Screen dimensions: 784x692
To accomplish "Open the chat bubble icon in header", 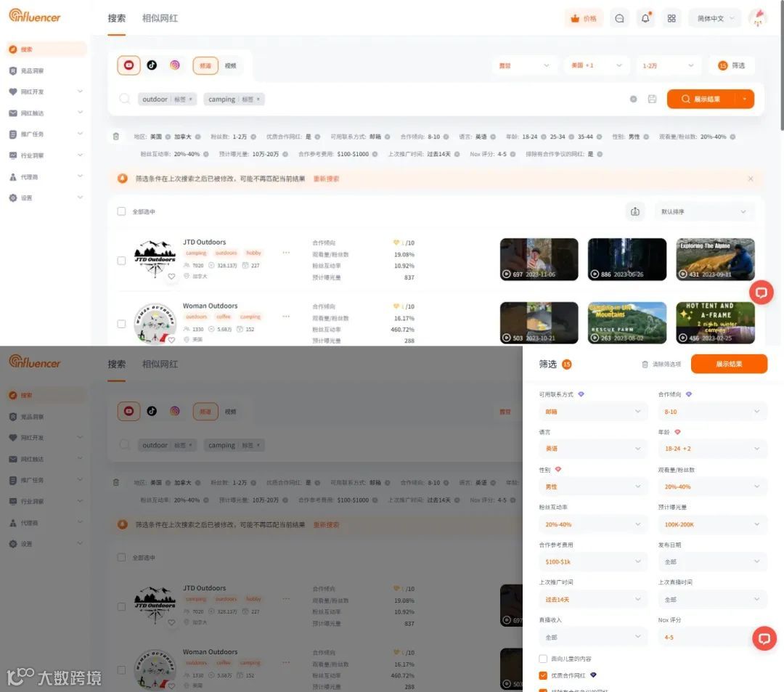I will (x=619, y=18).
